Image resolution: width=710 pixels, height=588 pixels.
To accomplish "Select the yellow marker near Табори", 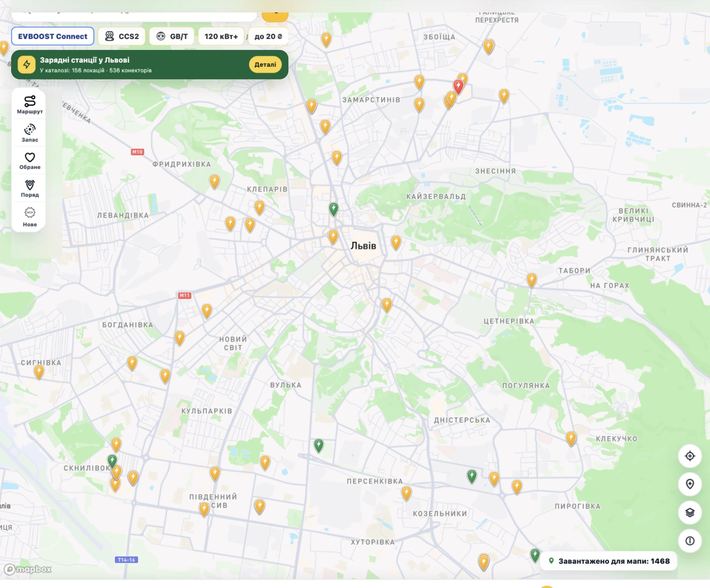I will click(532, 280).
